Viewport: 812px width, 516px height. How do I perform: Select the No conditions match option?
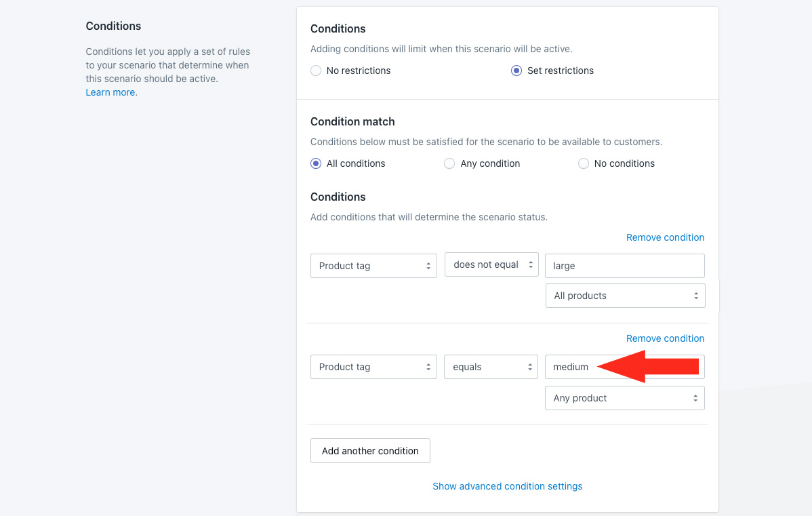tap(584, 163)
